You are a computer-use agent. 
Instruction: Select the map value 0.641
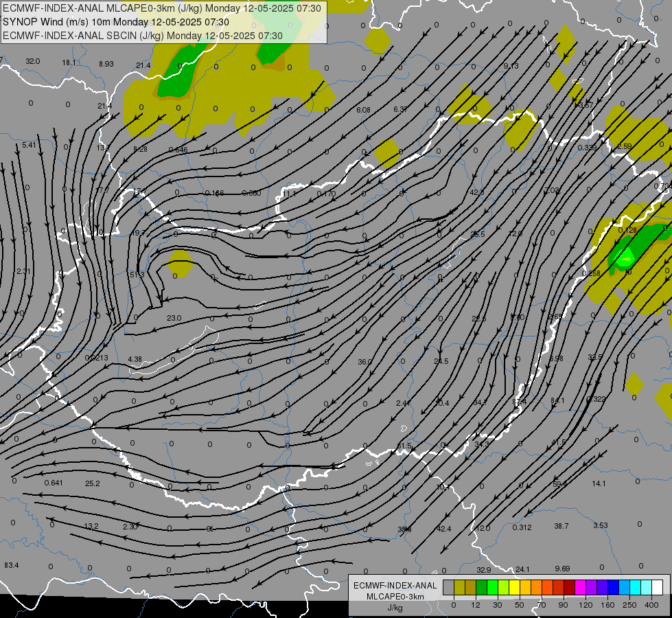54,483
